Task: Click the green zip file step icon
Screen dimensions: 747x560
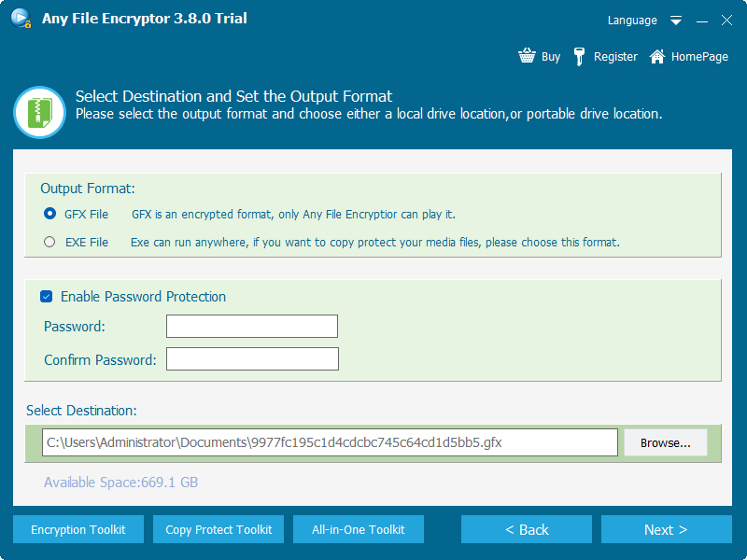Action: 39,113
